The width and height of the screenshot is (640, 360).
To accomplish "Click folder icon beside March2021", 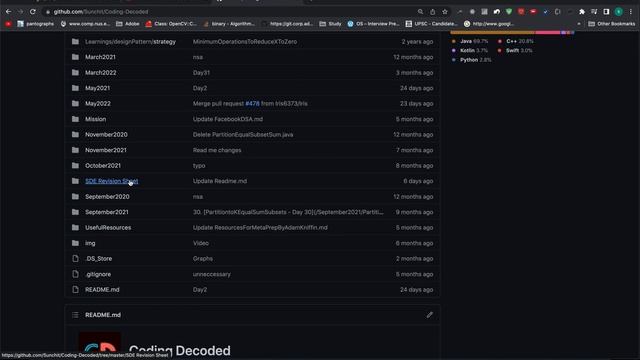I will pos(75,57).
